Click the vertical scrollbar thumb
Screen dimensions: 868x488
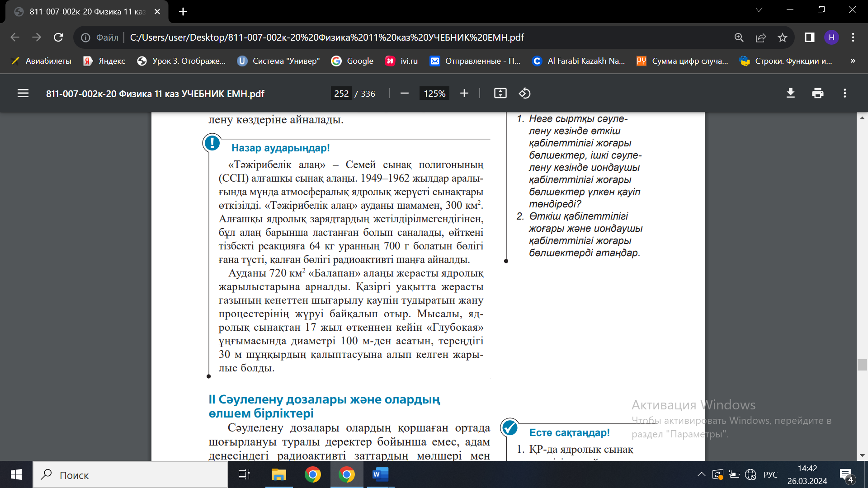pos(862,365)
